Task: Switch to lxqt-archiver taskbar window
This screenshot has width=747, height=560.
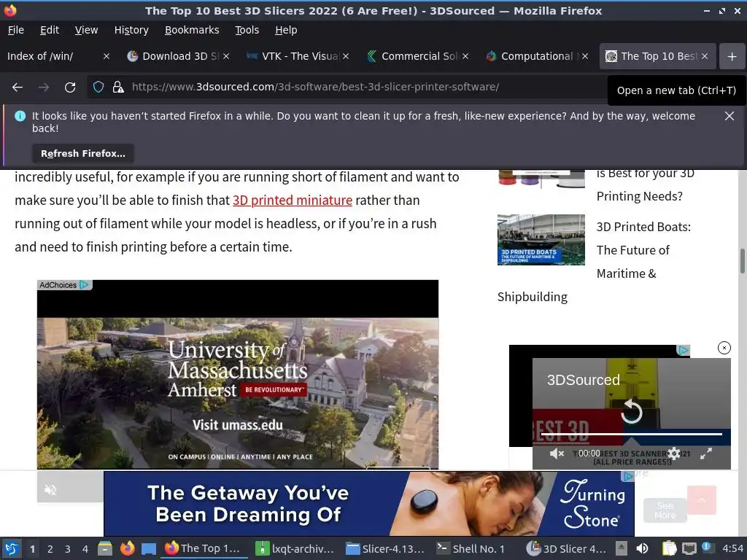Action: tap(295, 548)
